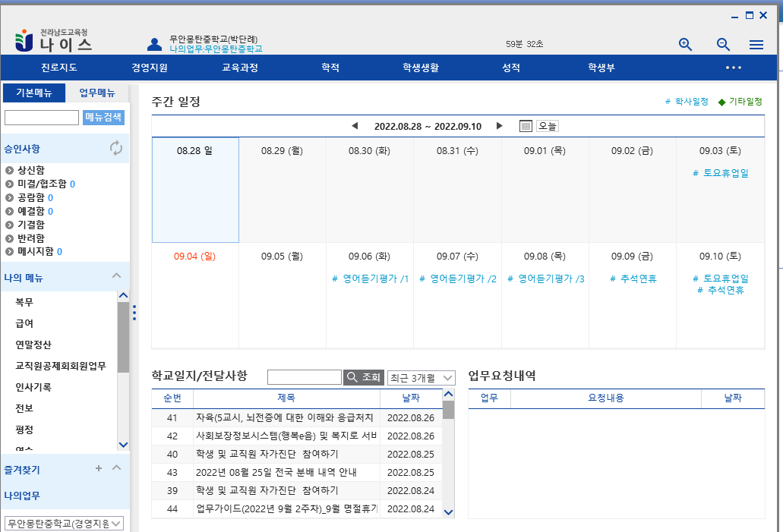Maximize the NEIS window
Viewport: 783px width, 532px height.
[749, 15]
